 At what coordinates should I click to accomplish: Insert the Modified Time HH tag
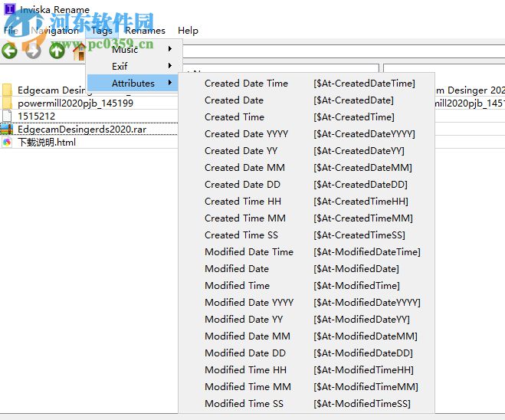307,369
